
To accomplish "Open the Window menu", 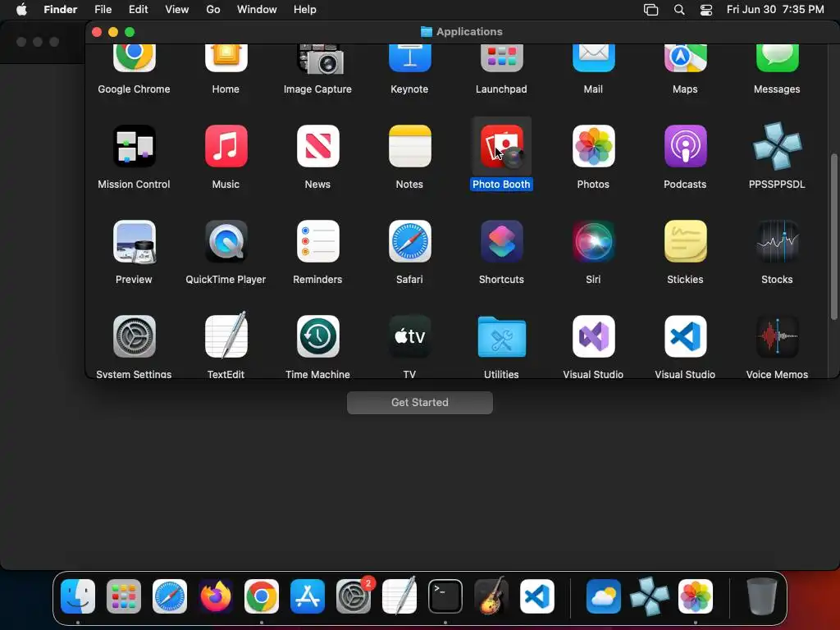I will click(257, 10).
